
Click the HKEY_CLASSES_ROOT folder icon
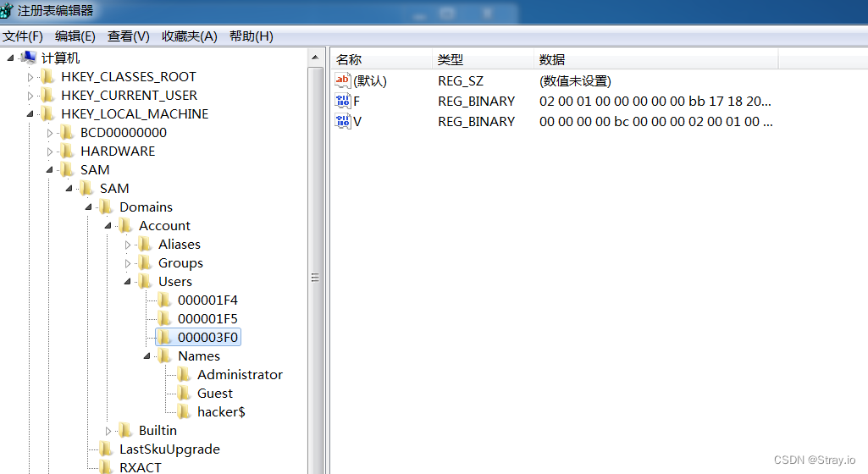[48, 77]
